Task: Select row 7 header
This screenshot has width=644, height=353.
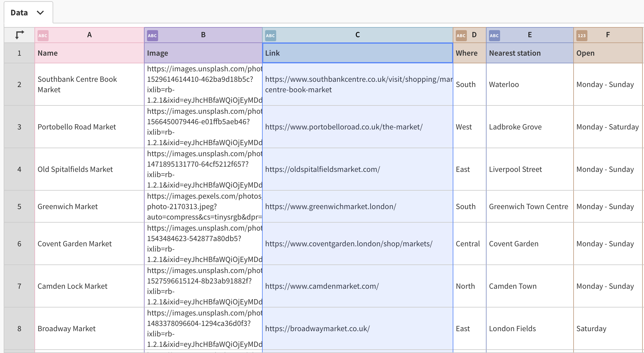Action: 19,286
